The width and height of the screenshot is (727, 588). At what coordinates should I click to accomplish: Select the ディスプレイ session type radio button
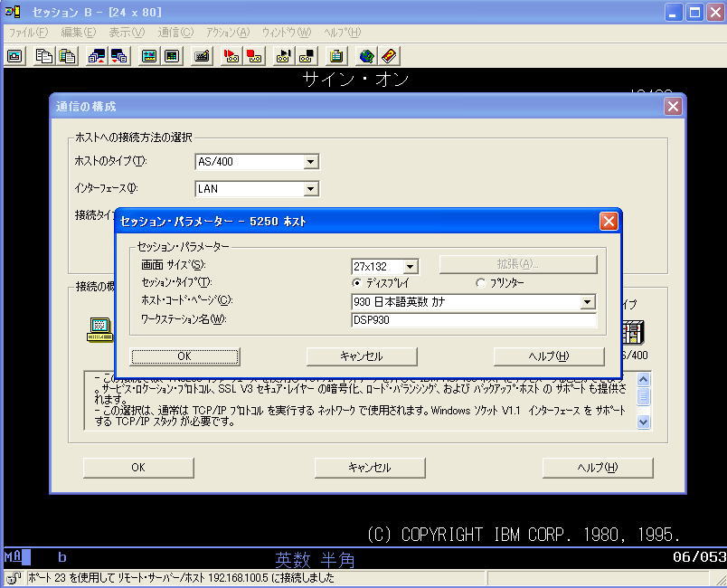[356, 282]
